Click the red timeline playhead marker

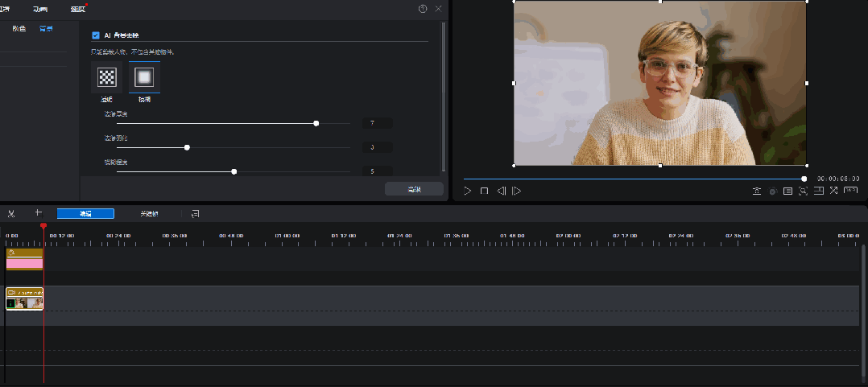pyautogui.click(x=43, y=225)
